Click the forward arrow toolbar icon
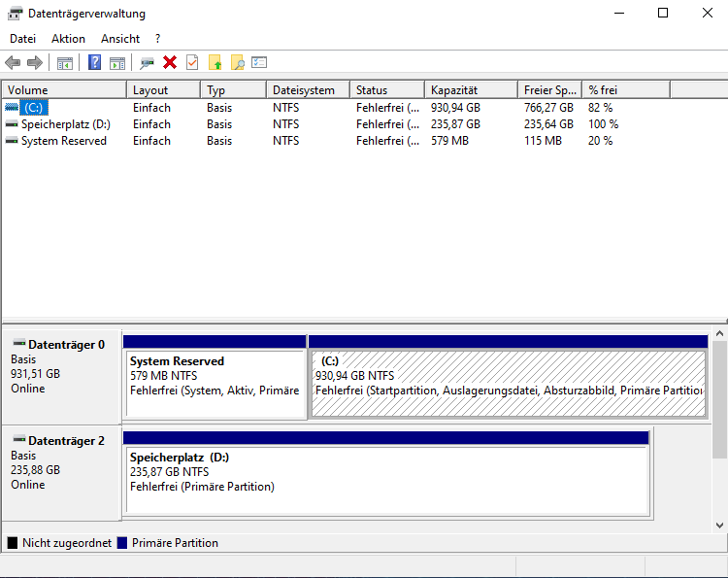Screen dimensions: 728x578 pos(35,63)
